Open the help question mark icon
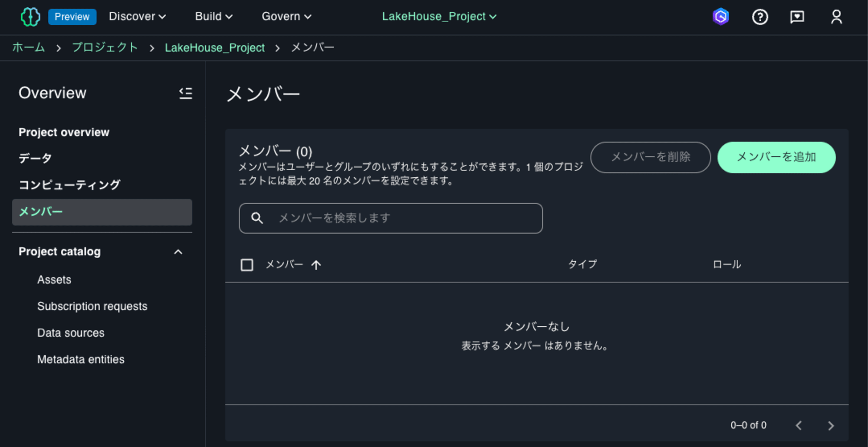The image size is (868, 447). [x=760, y=17]
